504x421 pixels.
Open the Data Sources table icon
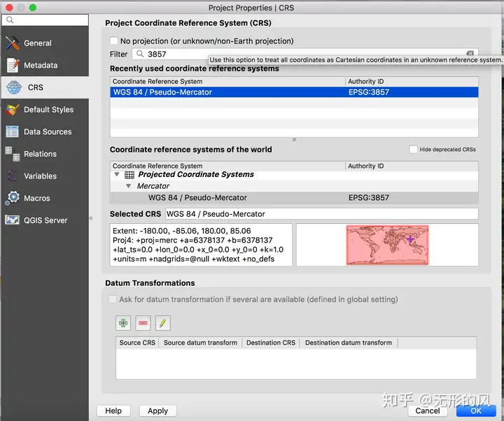pyautogui.click(x=12, y=131)
